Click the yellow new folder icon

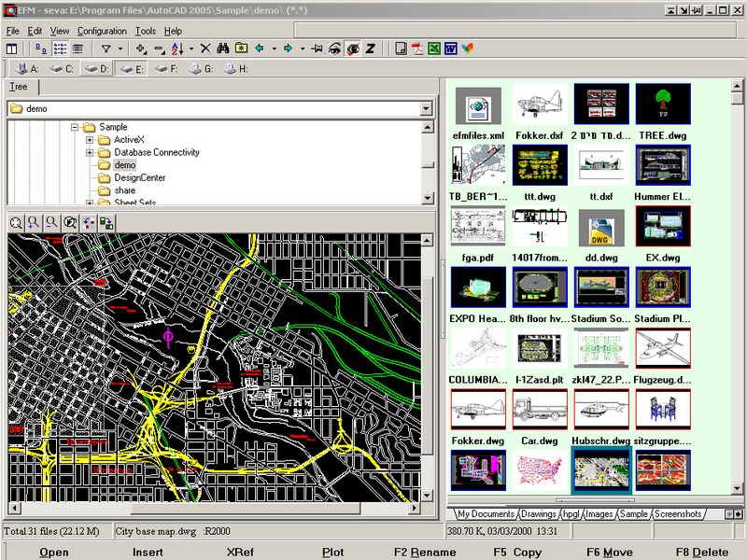coord(241,49)
